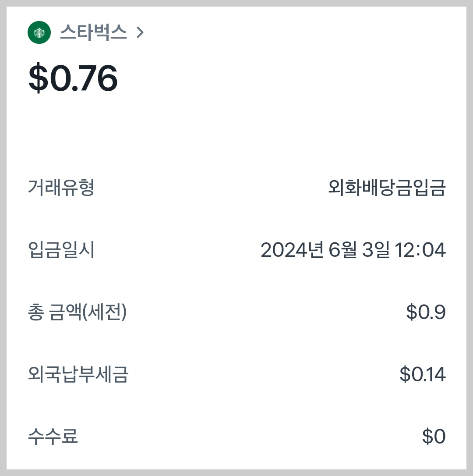Click the 거래유형 label

(61, 188)
